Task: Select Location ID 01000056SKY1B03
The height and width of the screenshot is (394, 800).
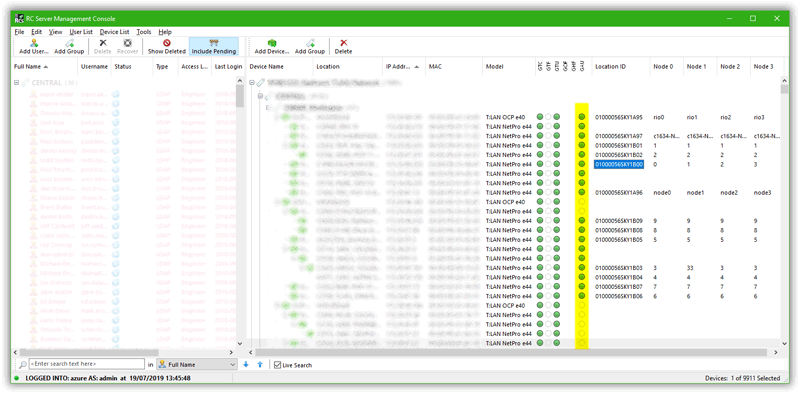Action: click(618, 268)
